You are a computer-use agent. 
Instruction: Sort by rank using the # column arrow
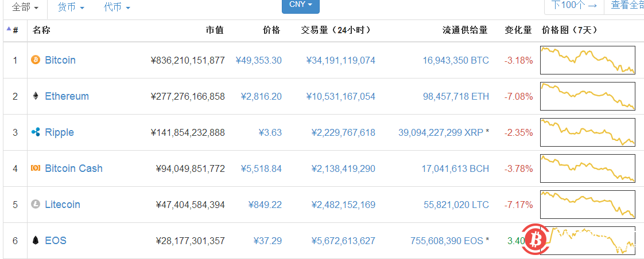pyautogui.click(x=11, y=30)
